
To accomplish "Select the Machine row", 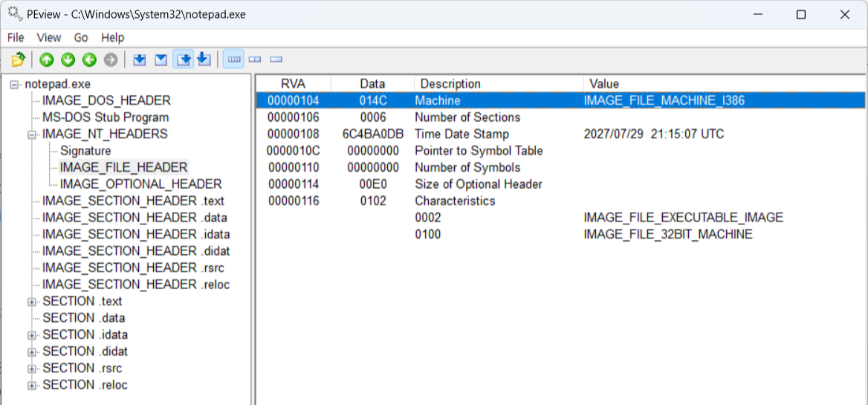I will [x=561, y=101].
